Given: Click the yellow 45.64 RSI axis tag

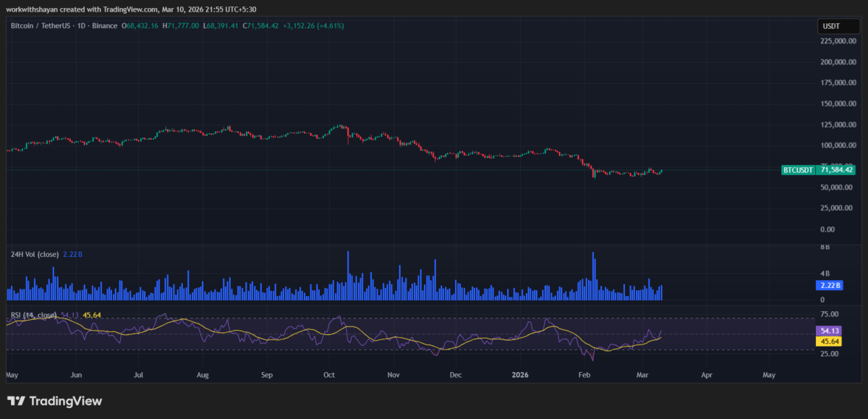Looking at the screenshot, I should pos(827,341).
